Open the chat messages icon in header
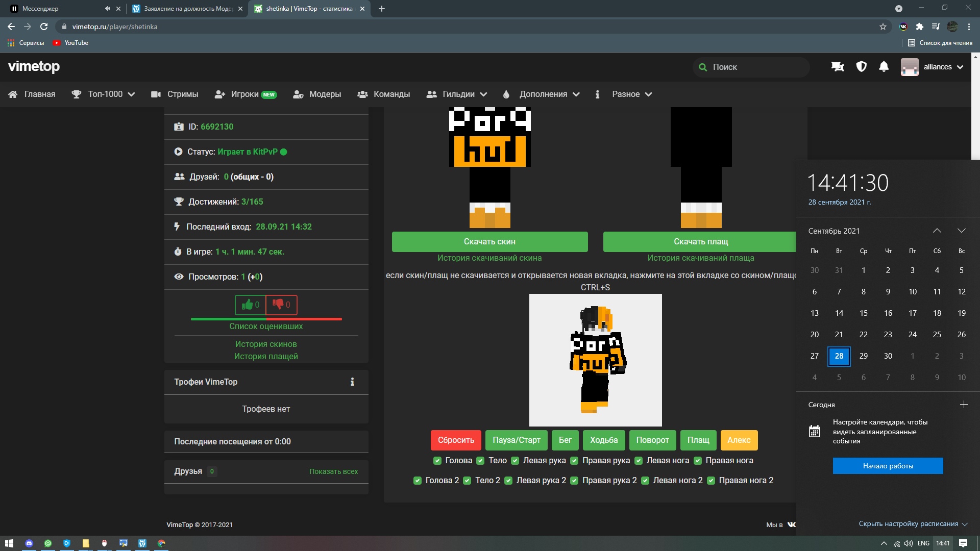Image resolution: width=980 pixels, height=551 pixels. [837, 67]
